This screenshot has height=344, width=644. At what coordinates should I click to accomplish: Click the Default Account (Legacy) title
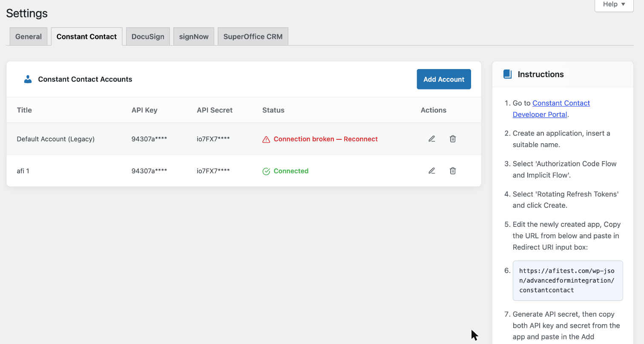click(55, 139)
